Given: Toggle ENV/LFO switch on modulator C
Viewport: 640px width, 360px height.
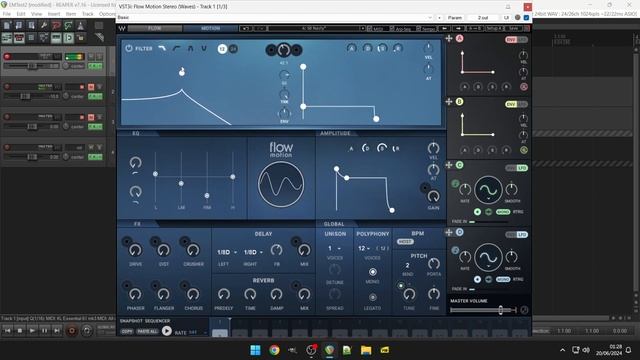Looking at the screenshot, I should point(516,168).
